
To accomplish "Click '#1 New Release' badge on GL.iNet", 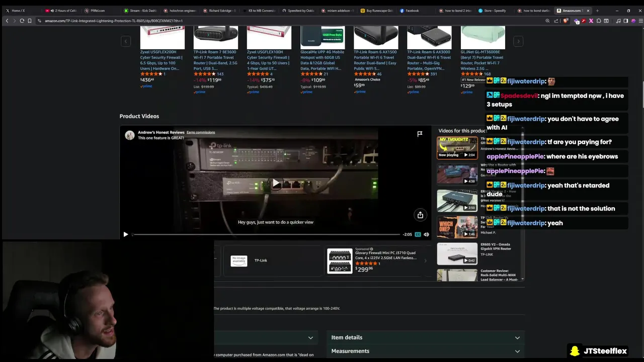I will [473, 79].
